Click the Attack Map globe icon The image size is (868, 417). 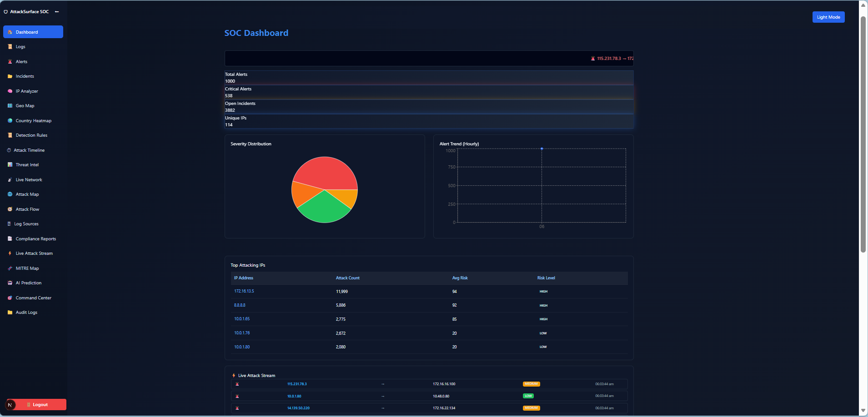pos(10,194)
